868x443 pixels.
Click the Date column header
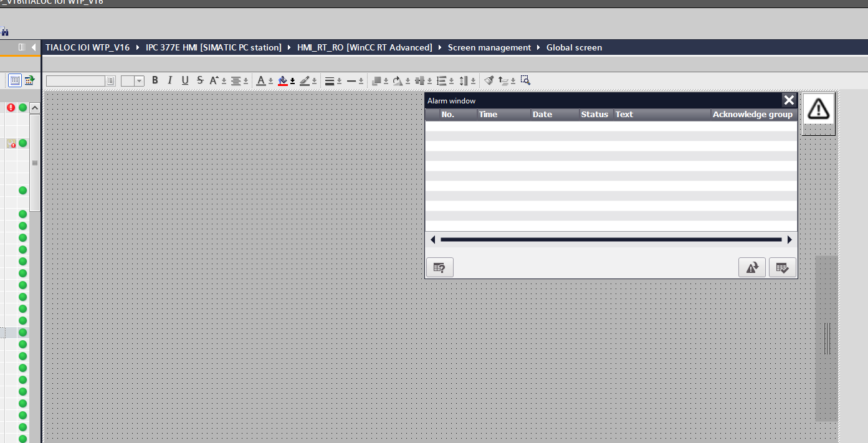[x=555, y=115]
